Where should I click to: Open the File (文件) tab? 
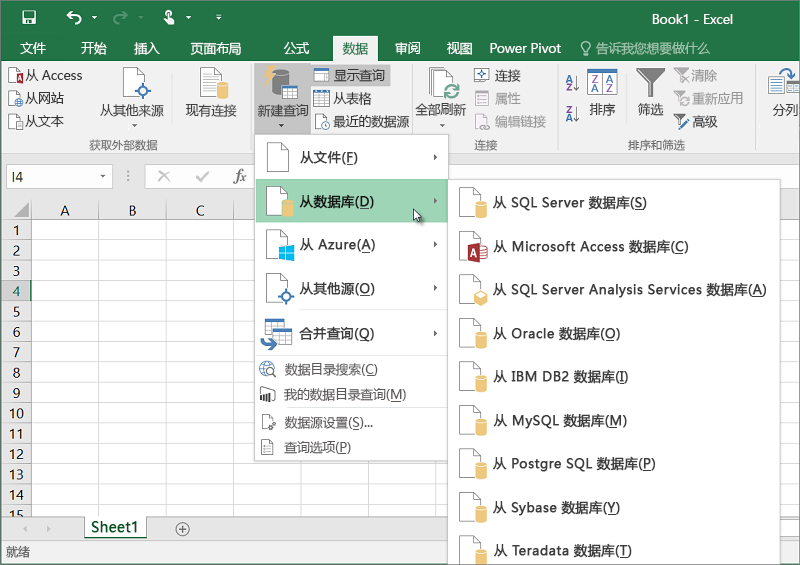(33, 48)
